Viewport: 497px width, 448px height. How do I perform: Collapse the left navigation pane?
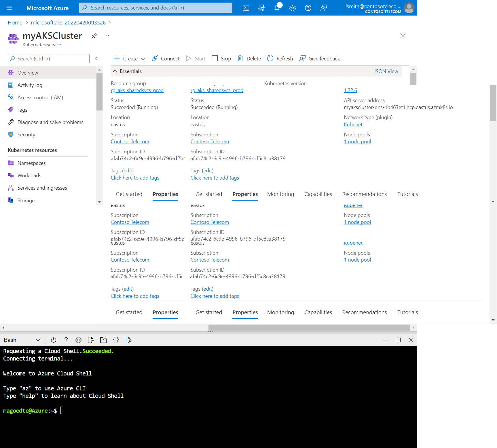97,58
